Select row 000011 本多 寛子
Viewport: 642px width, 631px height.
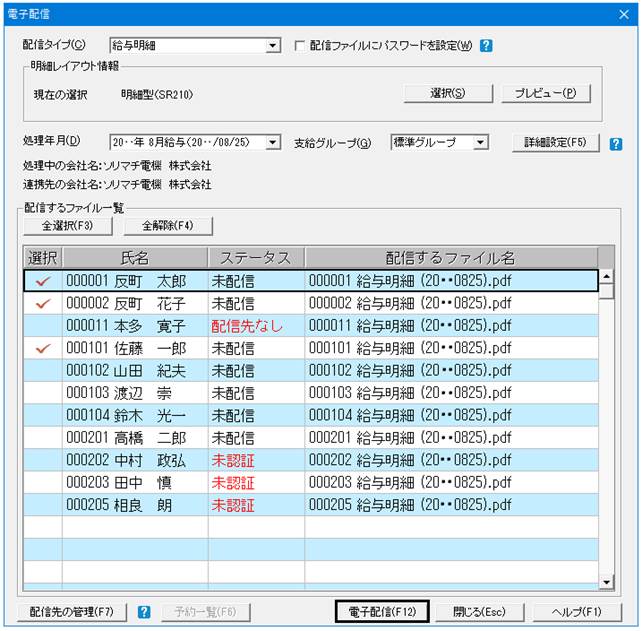tap(311, 326)
